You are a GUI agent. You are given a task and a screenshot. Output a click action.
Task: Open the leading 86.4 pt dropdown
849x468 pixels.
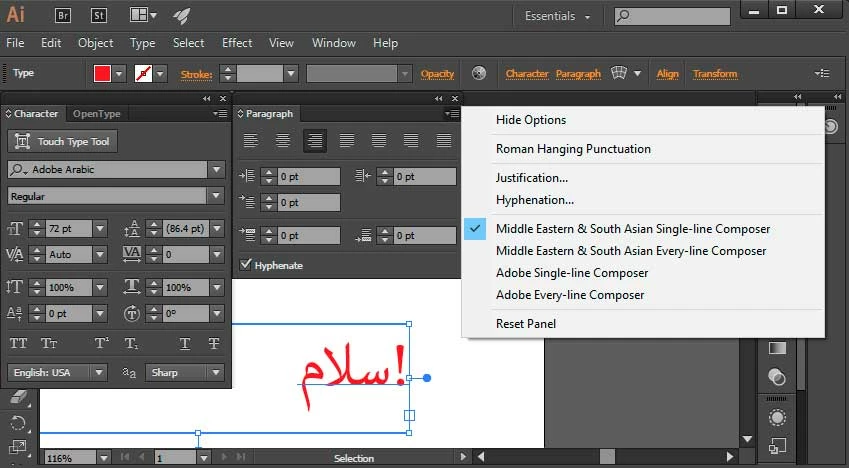(217, 228)
